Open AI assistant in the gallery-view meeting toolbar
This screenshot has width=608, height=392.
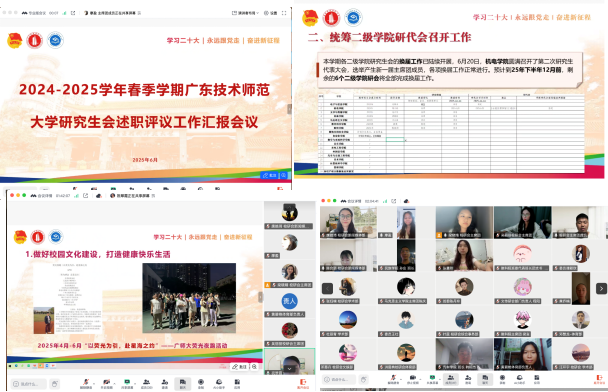point(520,378)
